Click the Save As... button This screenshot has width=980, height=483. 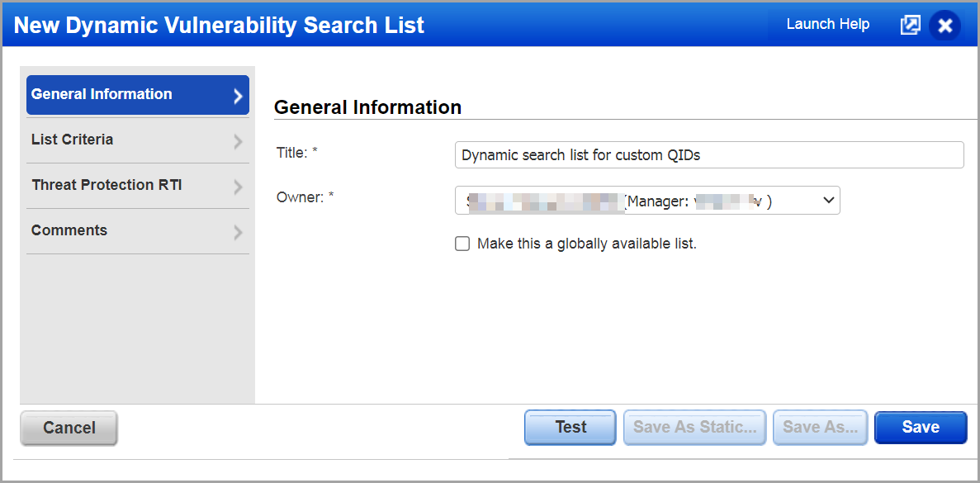coord(820,428)
